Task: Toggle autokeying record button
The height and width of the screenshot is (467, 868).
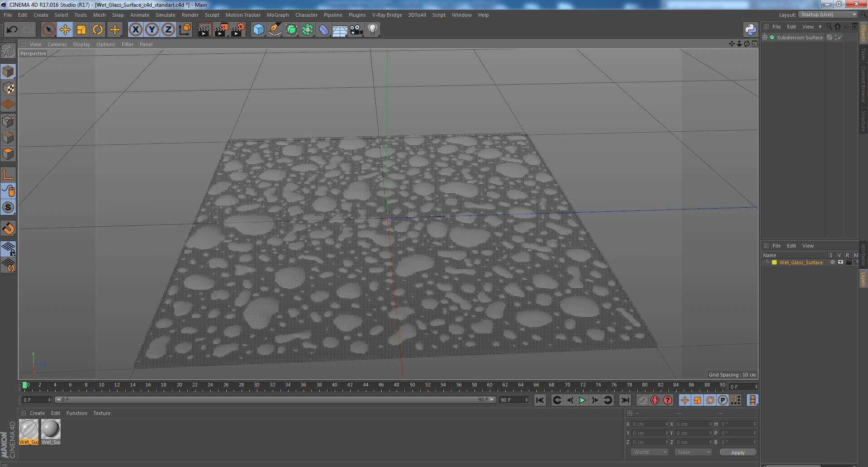Action: [655, 400]
